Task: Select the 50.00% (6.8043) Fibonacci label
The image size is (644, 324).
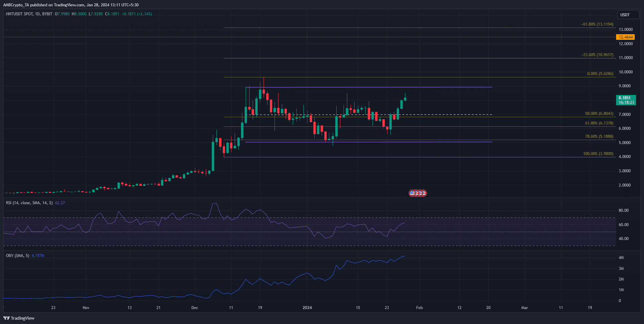Action: pos(599,114)
